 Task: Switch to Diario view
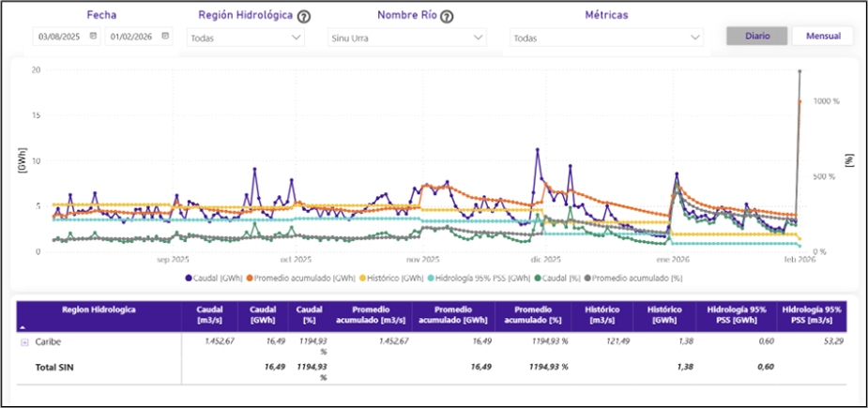[757, 36]
